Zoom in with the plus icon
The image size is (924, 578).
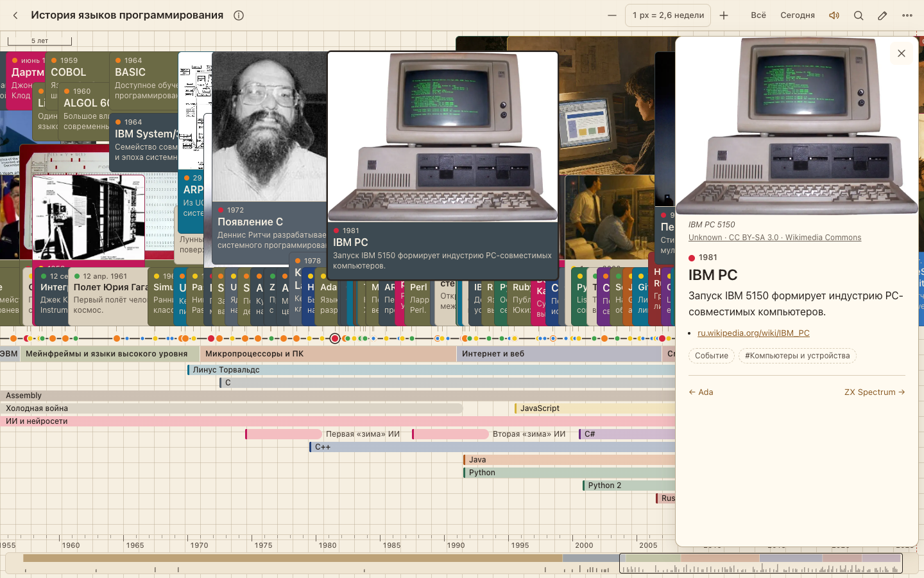[724, 15]
